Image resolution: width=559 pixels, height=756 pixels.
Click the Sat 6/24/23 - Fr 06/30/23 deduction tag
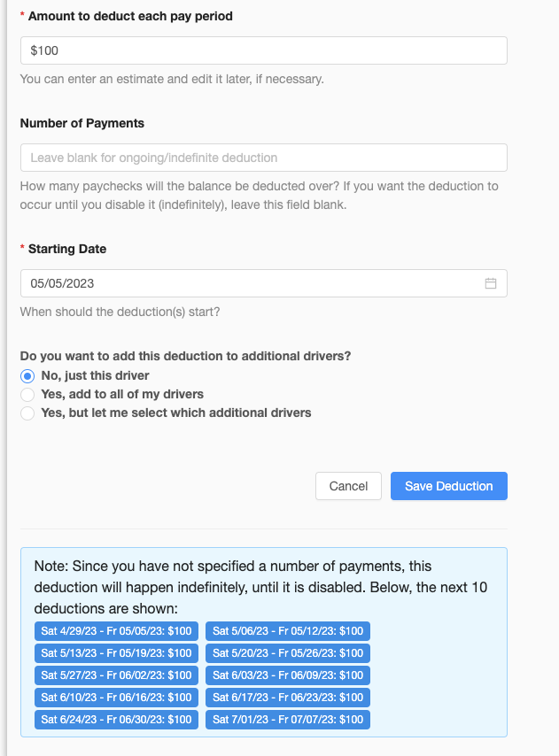(x=116, y=720)
